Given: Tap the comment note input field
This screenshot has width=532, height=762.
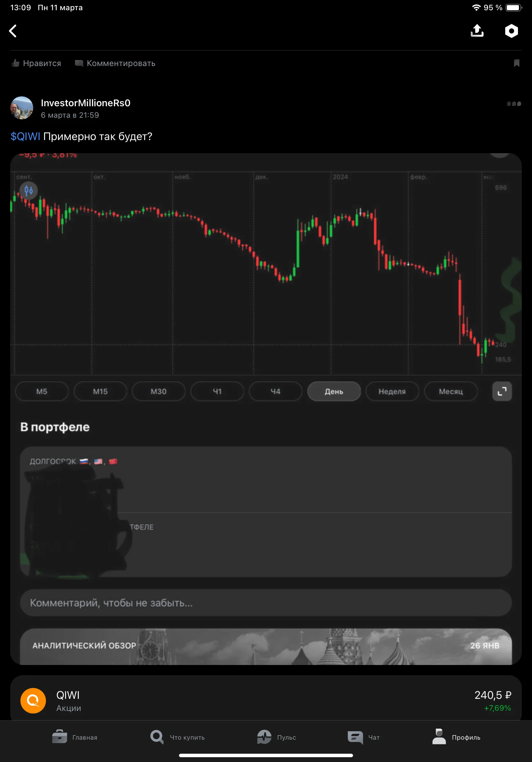Looking at the screenshot, I should (266, 602).
